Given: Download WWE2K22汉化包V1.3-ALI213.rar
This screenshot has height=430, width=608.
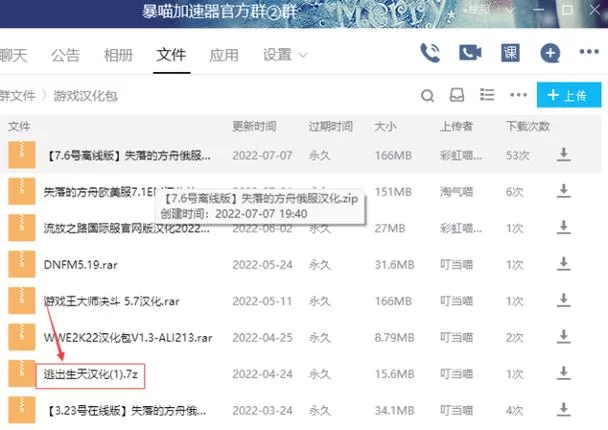Looking at the screenshot, I should (x=563, y=337).
